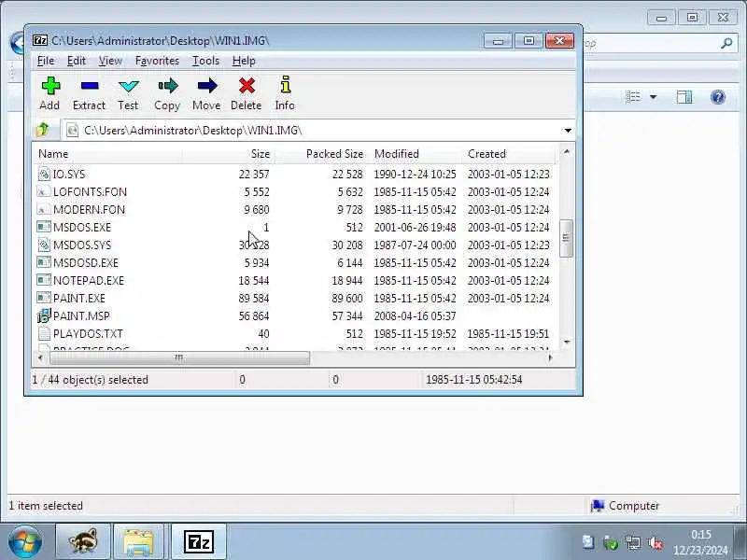Sort by the Size column header
Screen dimensions: 747x560
point(229,154)
